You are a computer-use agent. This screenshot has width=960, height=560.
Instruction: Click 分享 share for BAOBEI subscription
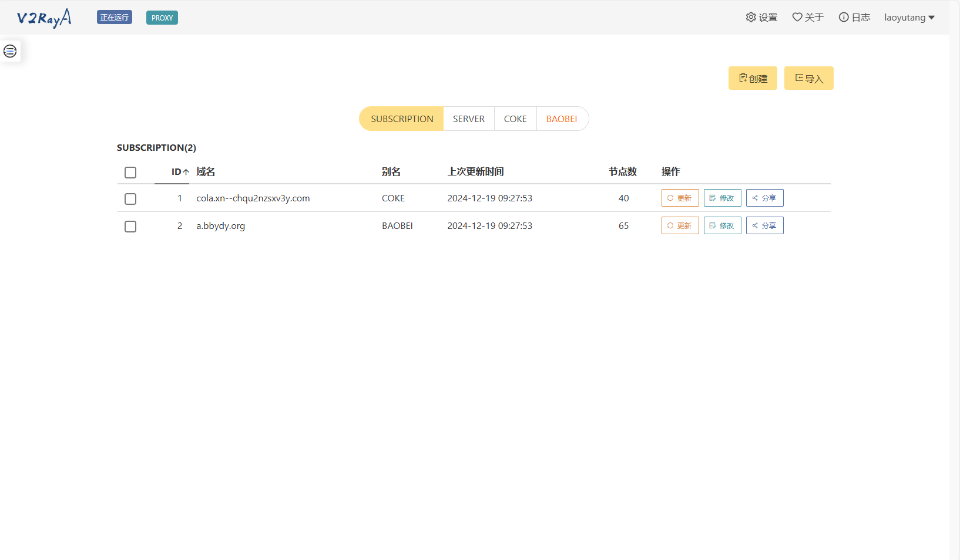click(x=765, y=225)
